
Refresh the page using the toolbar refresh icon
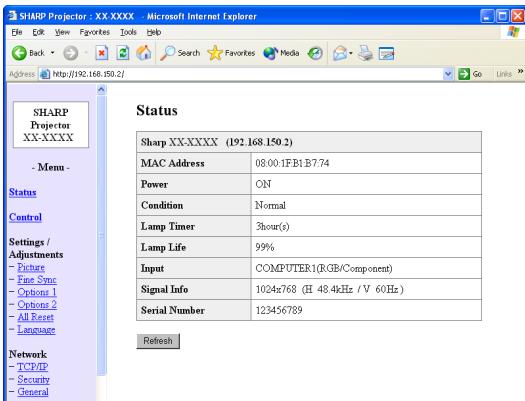click(x=123, y=53)
